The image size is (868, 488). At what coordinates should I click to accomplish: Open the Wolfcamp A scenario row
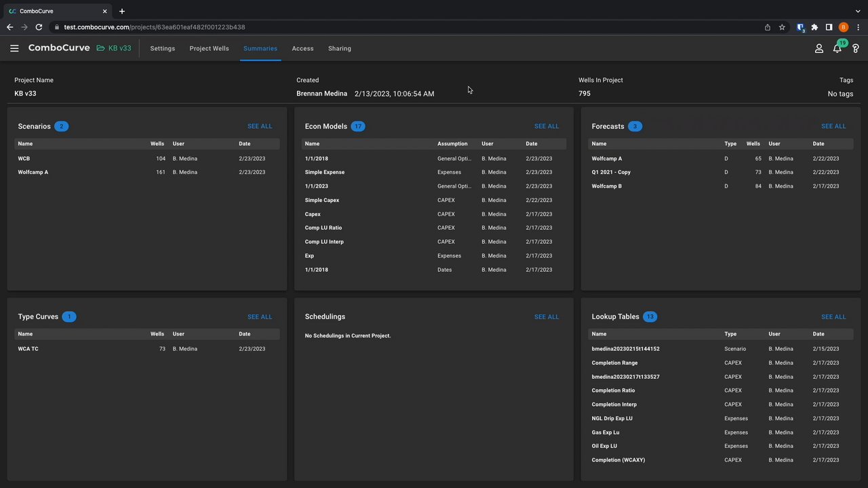[33, 172]
